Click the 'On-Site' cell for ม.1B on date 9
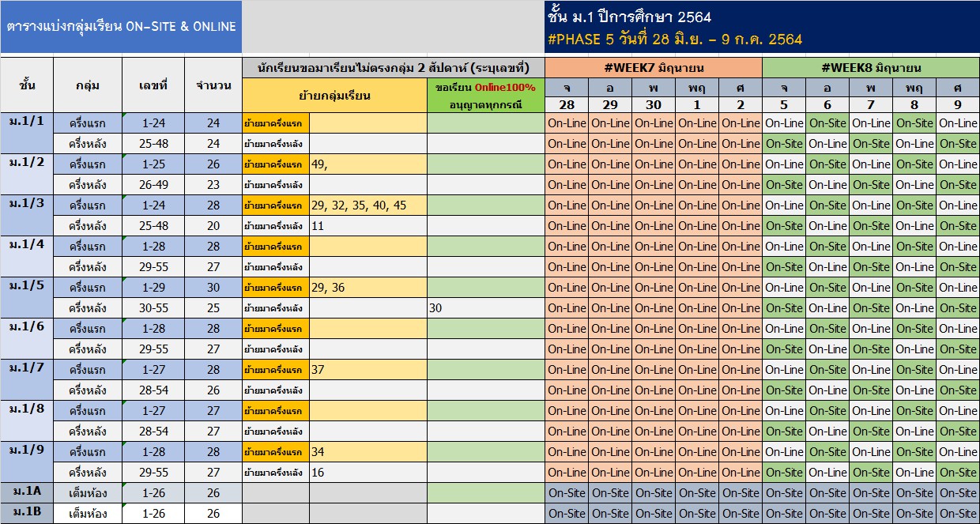The width and height of the screenshot is (980, 524). tap(958, 514)
